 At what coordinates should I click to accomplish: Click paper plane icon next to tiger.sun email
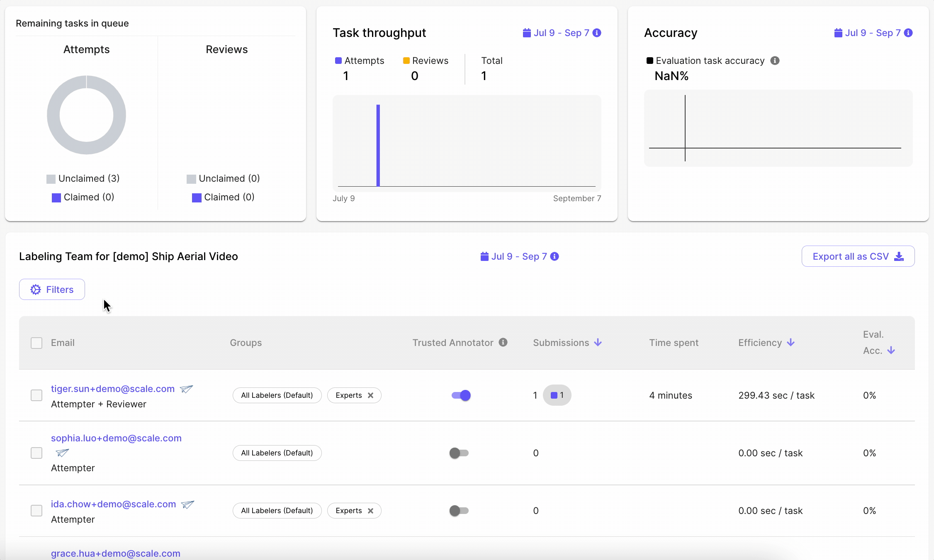[x=186, y=389]
